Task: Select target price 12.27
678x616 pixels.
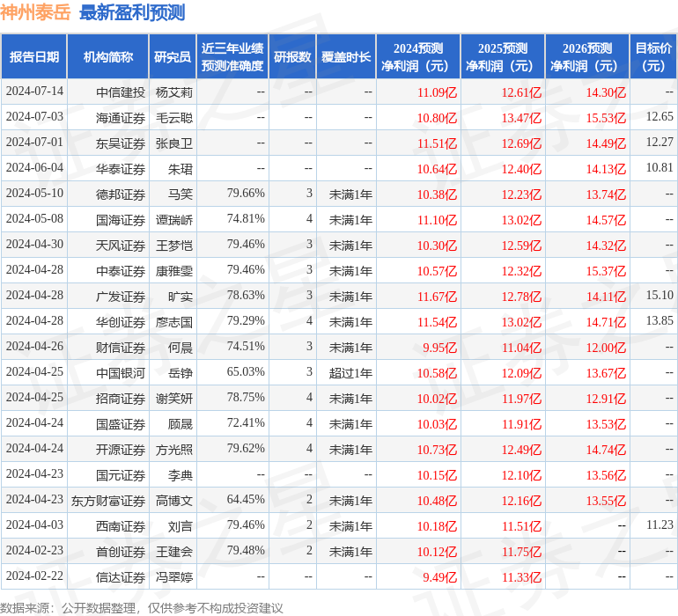Action: pyautogui.click(x=660, y=143)
